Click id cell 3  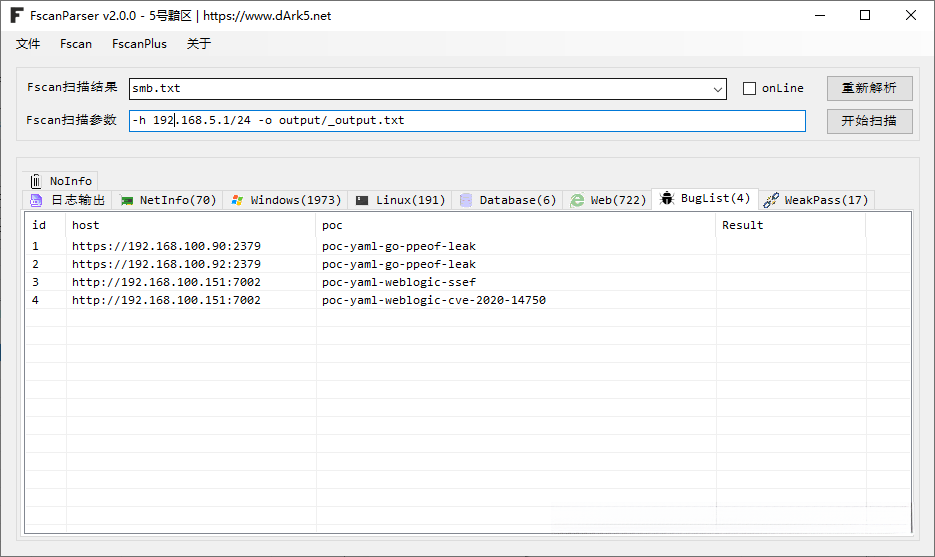click(35, 282)
